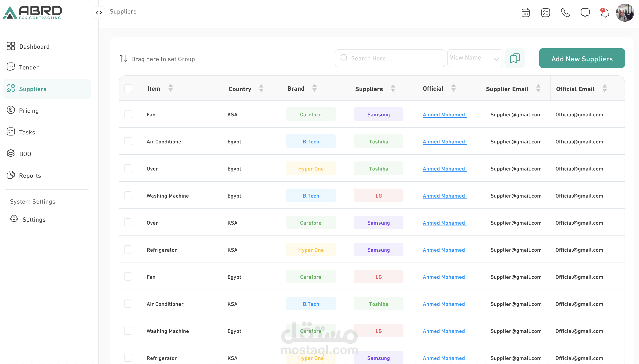This screenshot has height=364, width=639.
Task: Click the yellow Hyper One tag on Oven row
Action: pos(311,168)
